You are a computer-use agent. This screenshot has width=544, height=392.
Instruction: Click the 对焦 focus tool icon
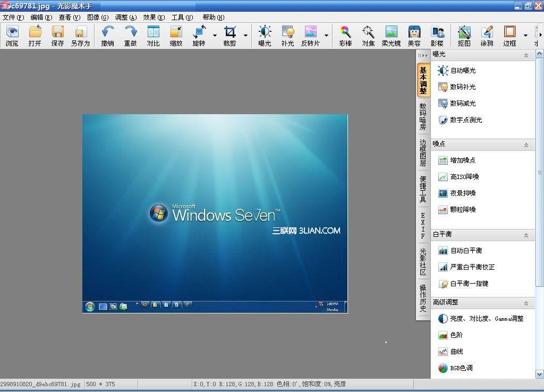(x=369, y=36)
